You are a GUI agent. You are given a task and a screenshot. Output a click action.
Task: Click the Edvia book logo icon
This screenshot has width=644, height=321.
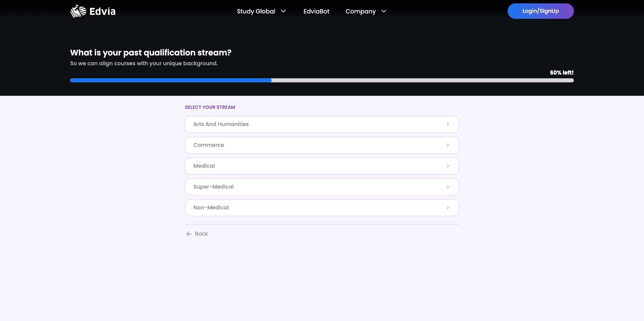(x=78, y=11)
